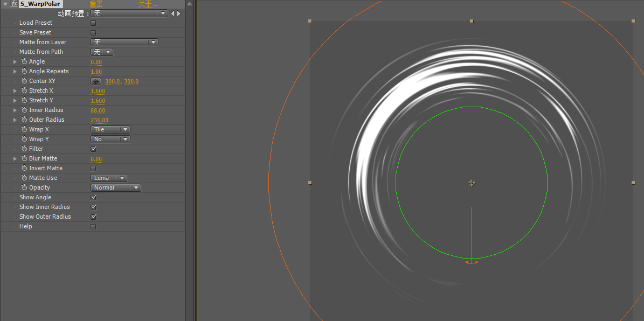Click the Angle Repeats value 1.00
This screenshot has width=644, height=321.
point(96,72)
